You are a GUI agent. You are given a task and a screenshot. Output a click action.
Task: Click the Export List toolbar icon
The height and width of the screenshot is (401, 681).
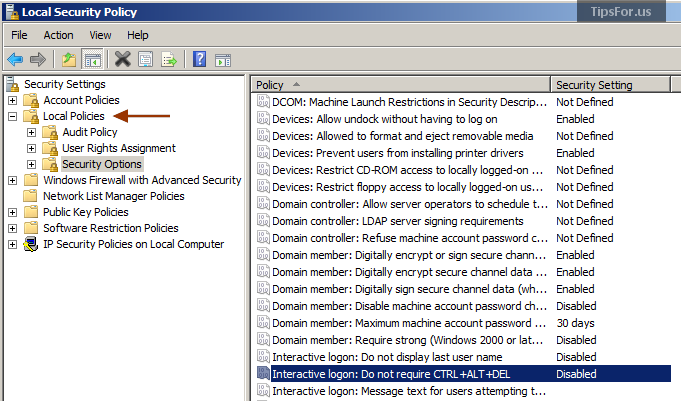[x=169, y=59]
